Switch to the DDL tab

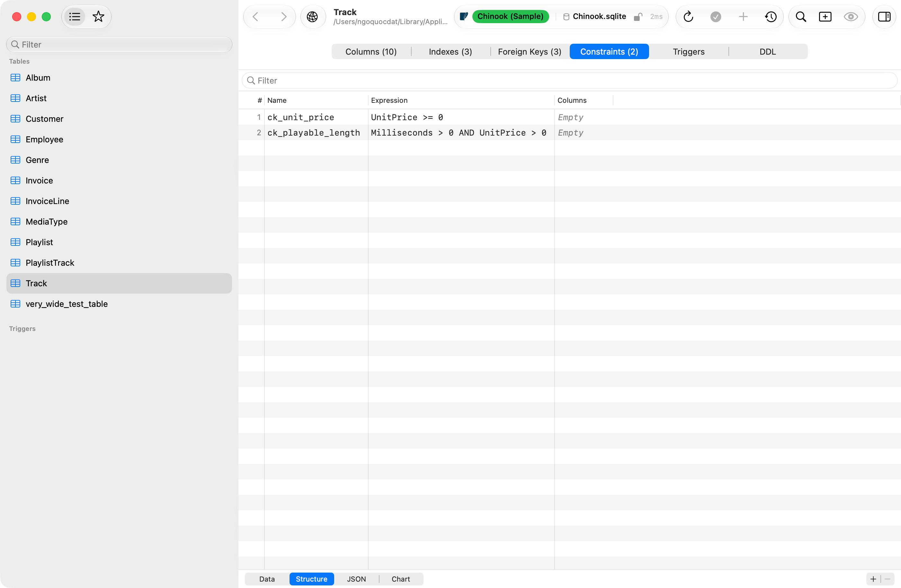(768, 51)
